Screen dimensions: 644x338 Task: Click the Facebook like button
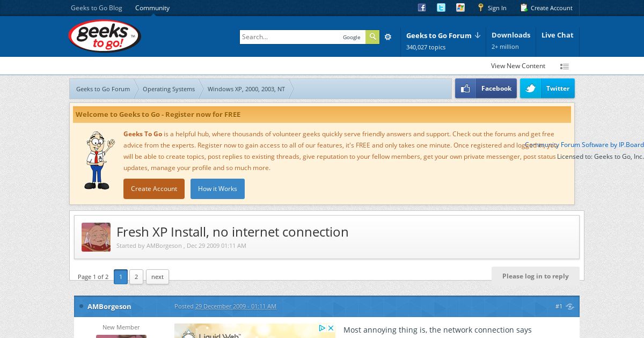(486, 89)
